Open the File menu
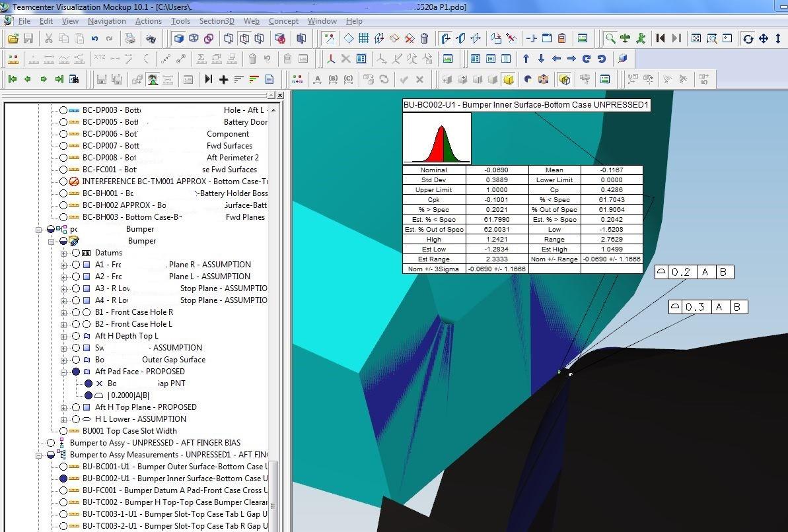Screen dimensions: 788x532 click(24, 21)
